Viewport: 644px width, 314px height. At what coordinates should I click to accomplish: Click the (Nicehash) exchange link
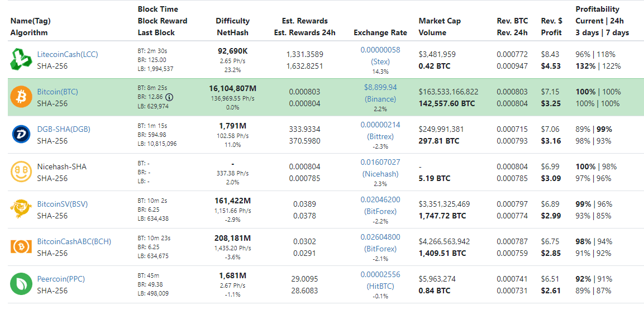pos(380,174)
